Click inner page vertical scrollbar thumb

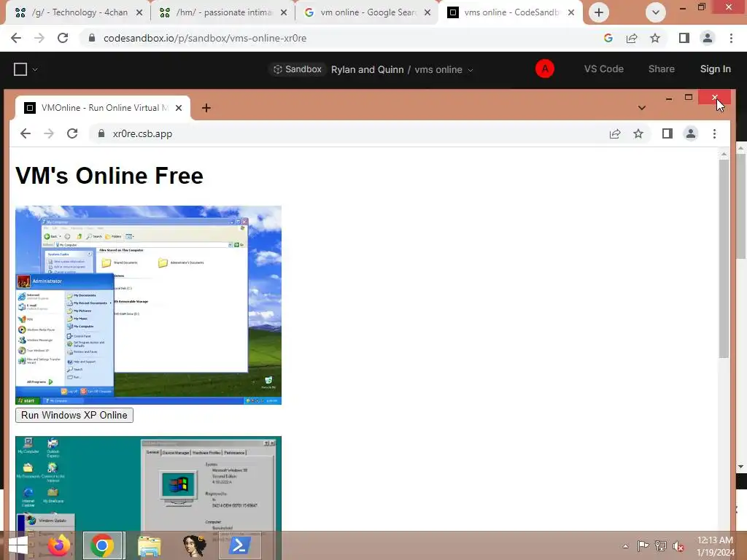[x=724, y=258]
